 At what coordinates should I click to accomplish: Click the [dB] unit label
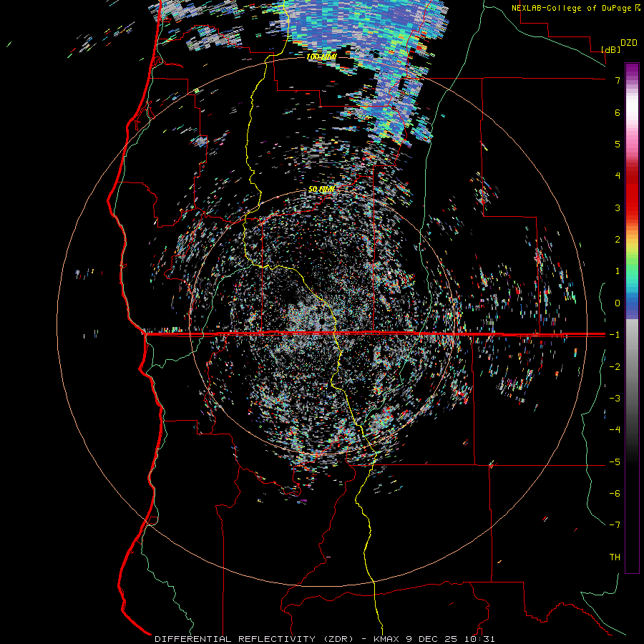[x=611, y=49]
